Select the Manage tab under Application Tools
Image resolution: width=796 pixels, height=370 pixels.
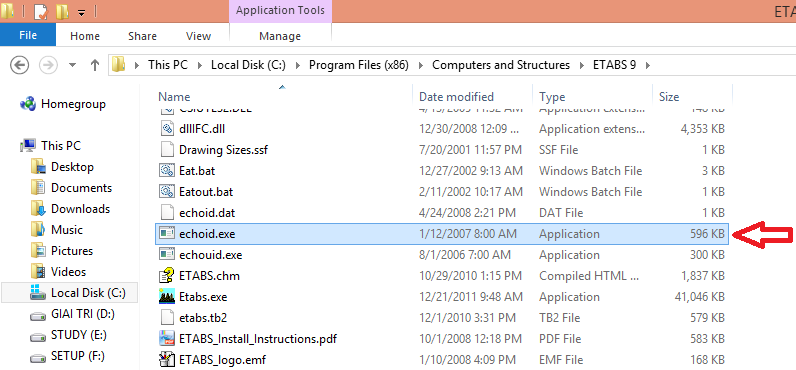tap(280, 36)
